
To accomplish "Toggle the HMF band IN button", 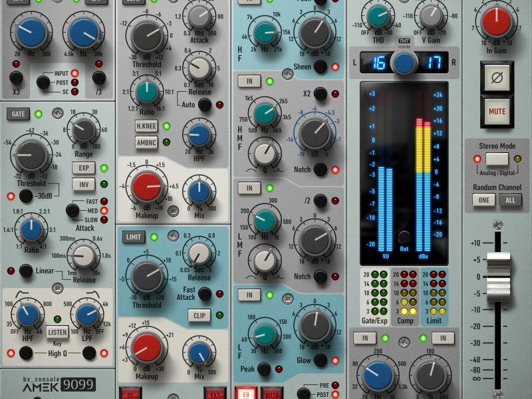I will [x=249, y=81].
